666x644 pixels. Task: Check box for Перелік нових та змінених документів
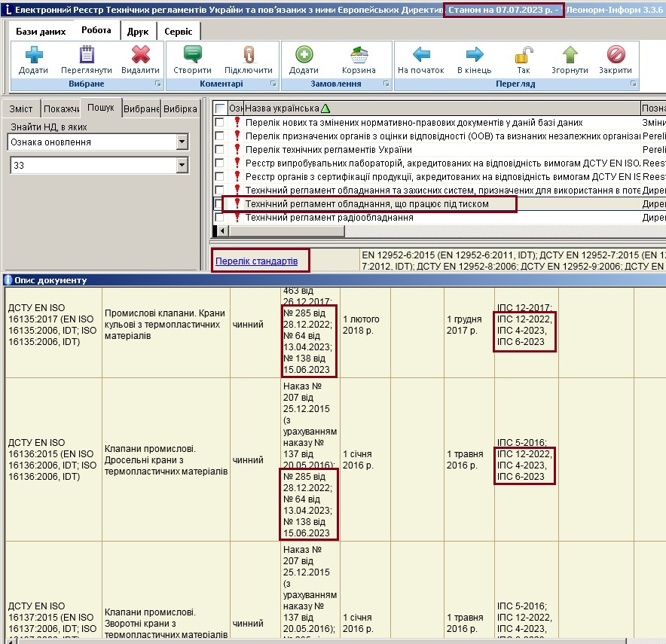[219, 122]
